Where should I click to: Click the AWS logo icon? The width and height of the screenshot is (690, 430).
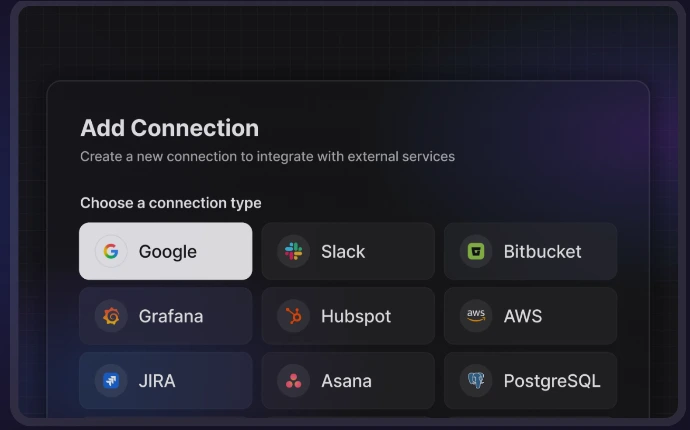click(476, 316)
